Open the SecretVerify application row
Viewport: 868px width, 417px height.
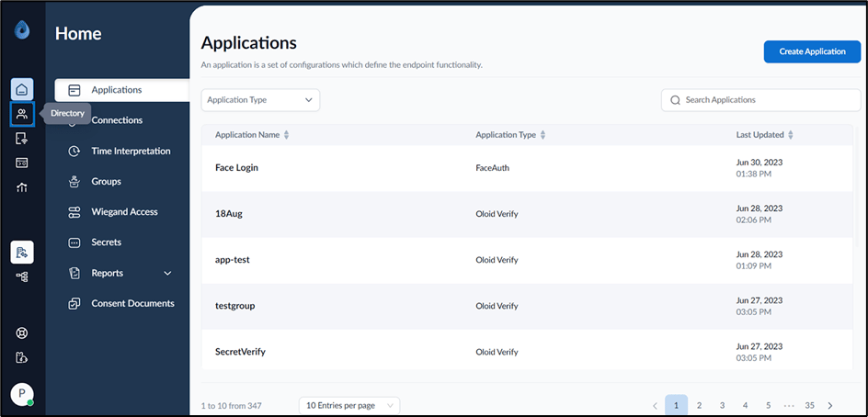click(x=527, y=352)
